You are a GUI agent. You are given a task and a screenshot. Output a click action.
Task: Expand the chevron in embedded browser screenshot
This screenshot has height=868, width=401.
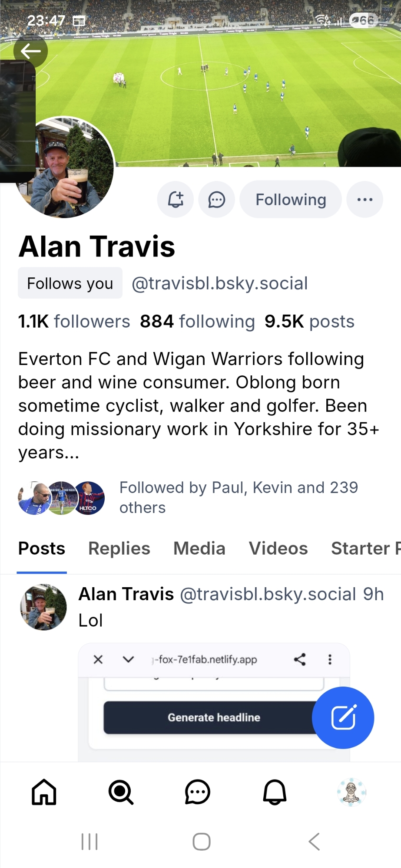(x=128, y=660)
